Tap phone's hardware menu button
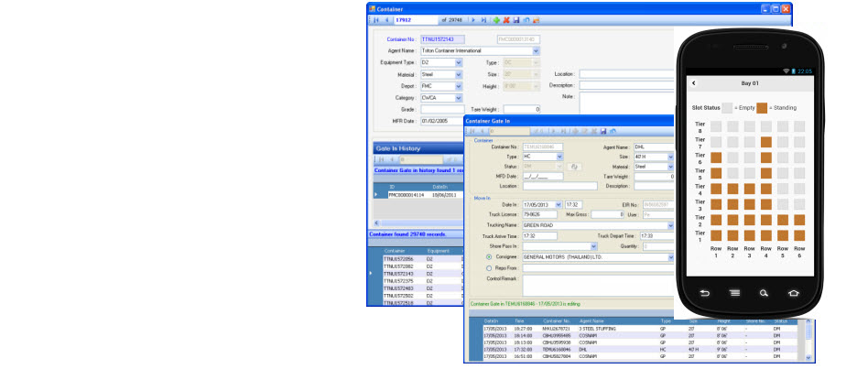Image resolution: width=868 pixels, height=369 pixels. click(734, 293)
